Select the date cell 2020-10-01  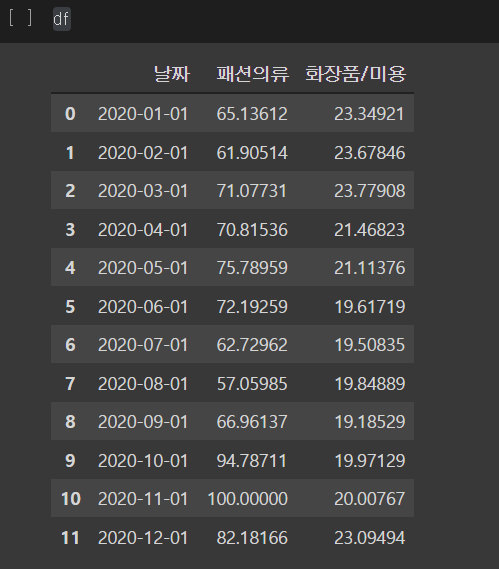point(143,461)
